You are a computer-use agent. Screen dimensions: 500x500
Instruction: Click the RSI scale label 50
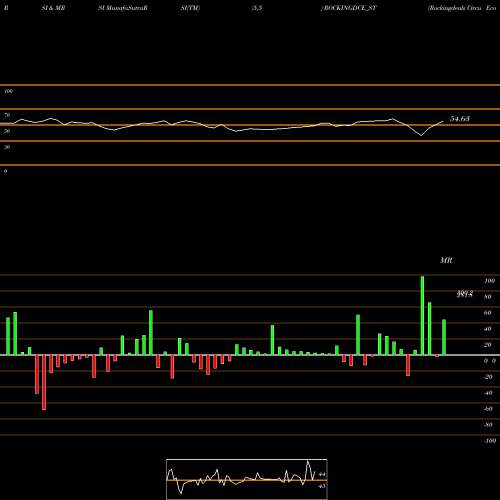(x=7, y=131)
